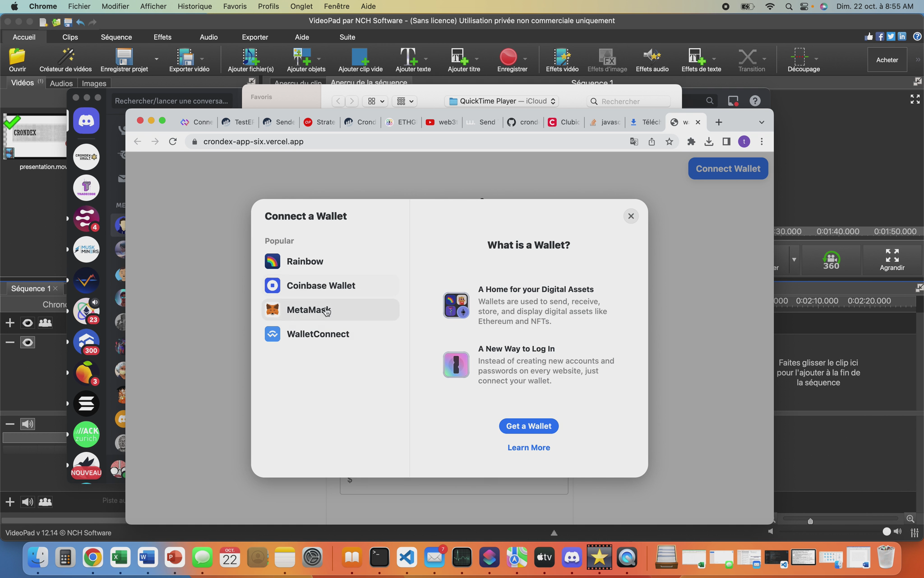924x578 pixels.
Task: Expand Ajouter titre dropdown arrow
Action: click(x=476, y=59)
